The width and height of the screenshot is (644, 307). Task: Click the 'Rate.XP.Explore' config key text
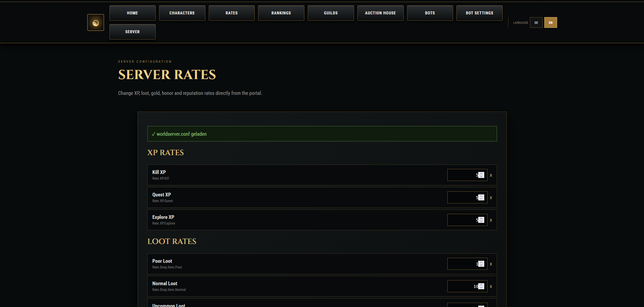click(x=164, y=223)
